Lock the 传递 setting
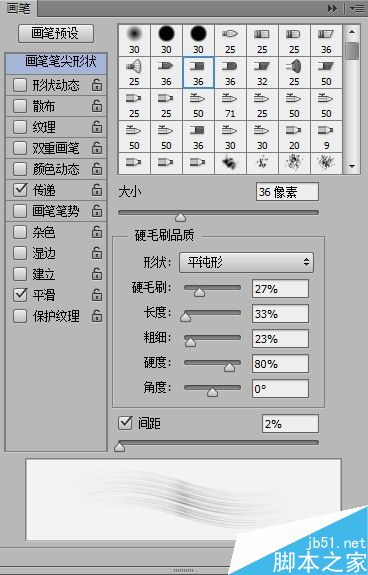 click(x=97, y=190)
